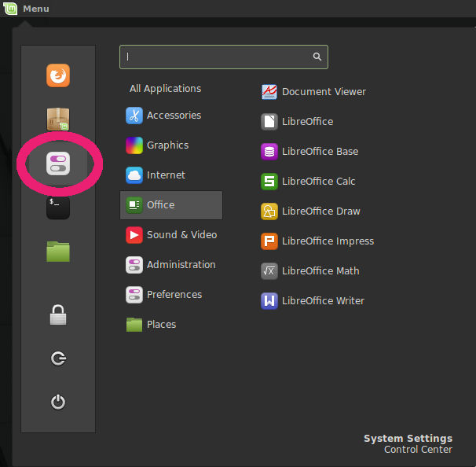Click the Sound & Video play icon
This screenshot has width=476, height=467.
[134, 235]
